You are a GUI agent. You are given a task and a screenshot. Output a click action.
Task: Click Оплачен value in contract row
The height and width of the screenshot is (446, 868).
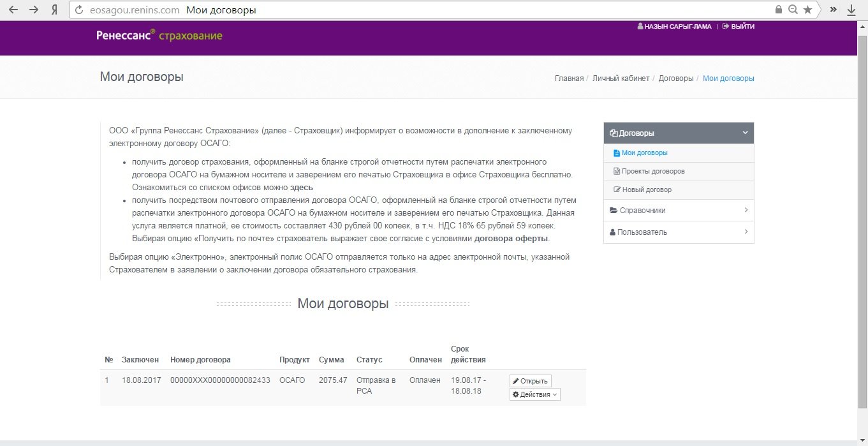tap(425, 380)
